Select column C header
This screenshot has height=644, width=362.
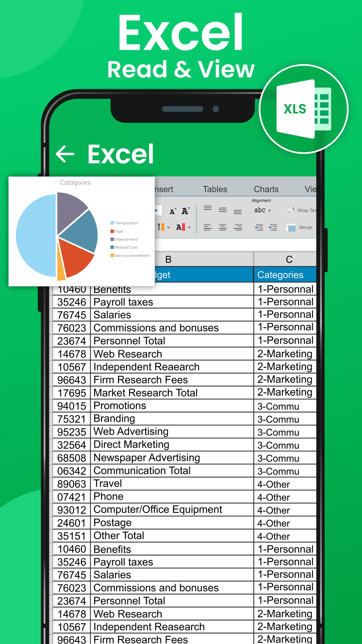pyautogui.click(x=285, y=259)
